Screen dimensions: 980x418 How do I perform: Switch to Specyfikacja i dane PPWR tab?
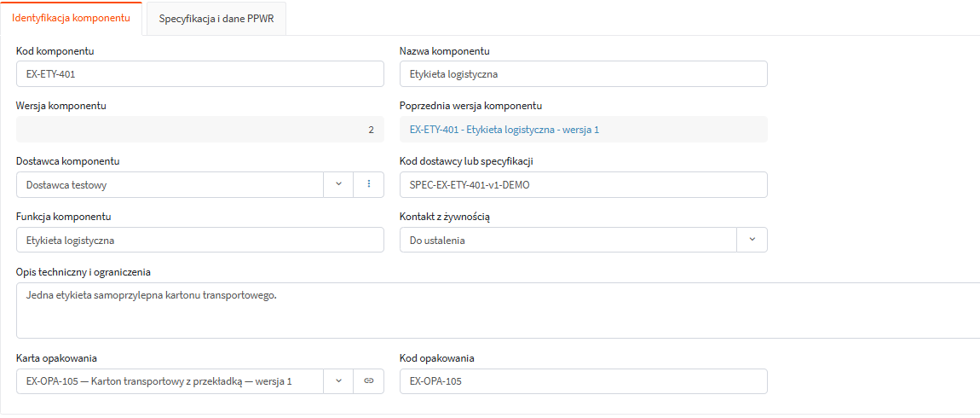[216, 18]
